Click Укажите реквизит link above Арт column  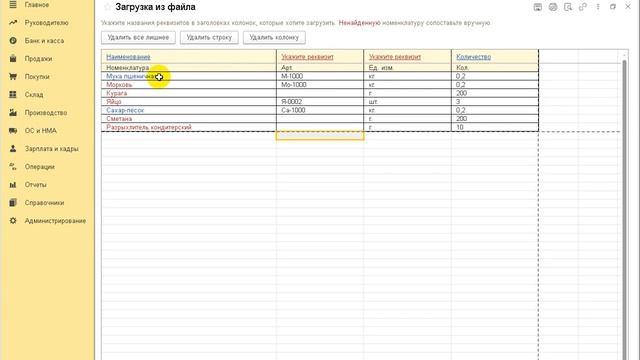point(307,57)
